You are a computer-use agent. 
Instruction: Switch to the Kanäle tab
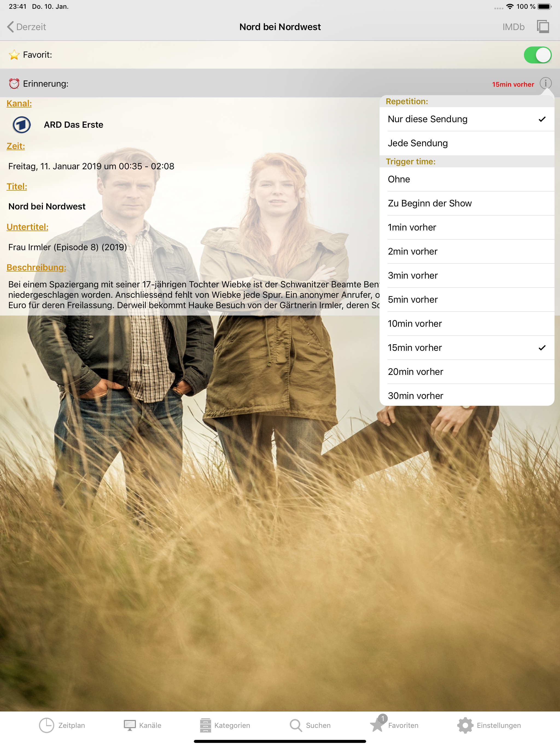point(142,725)
